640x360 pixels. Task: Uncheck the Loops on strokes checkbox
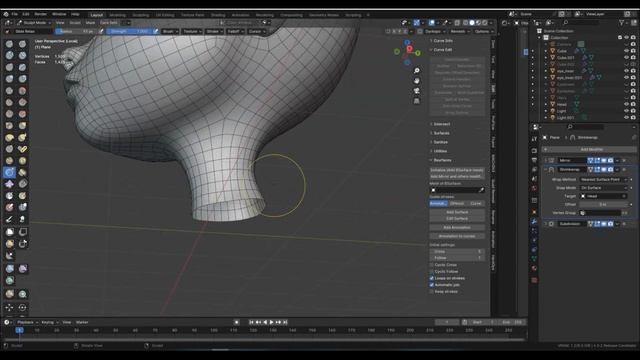[431, 278]
